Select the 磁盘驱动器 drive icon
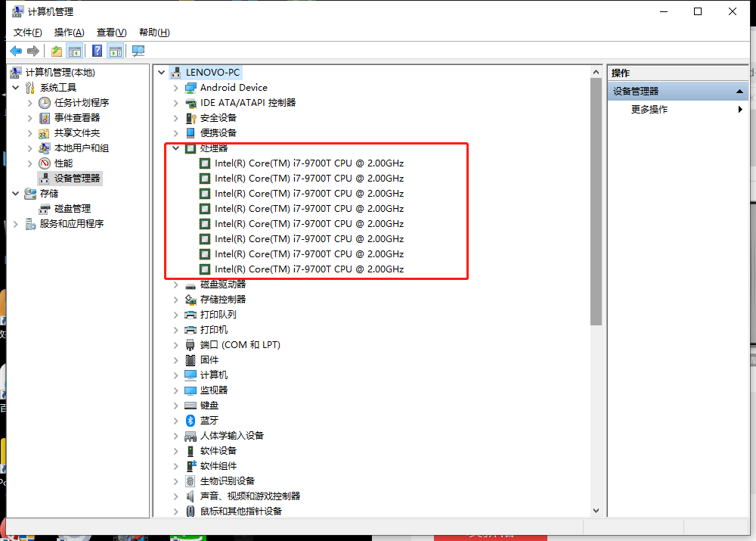The image size is (756, 541). pyautogui.click(x=191, y=284)
